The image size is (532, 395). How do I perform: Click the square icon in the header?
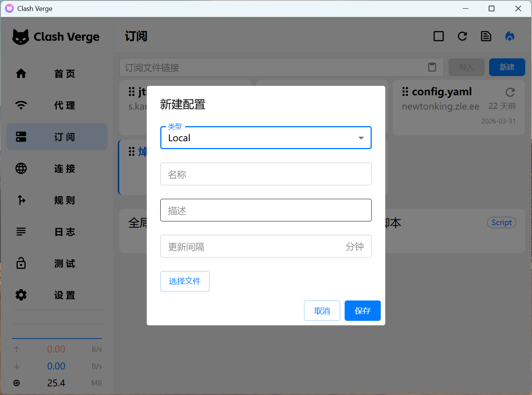click(439, 36)
